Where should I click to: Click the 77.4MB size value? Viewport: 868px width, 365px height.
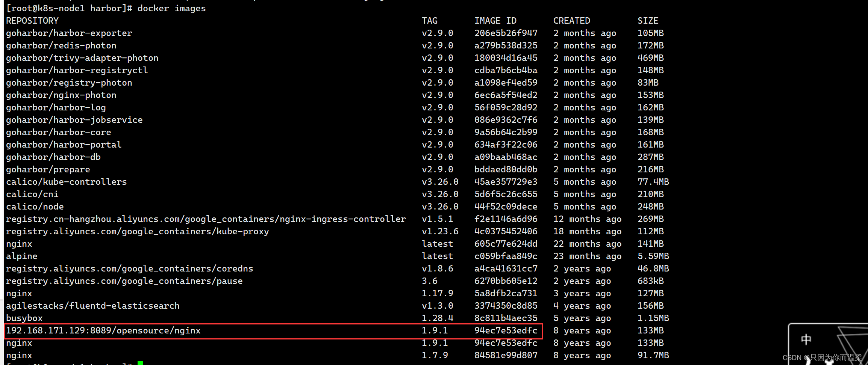653,182
